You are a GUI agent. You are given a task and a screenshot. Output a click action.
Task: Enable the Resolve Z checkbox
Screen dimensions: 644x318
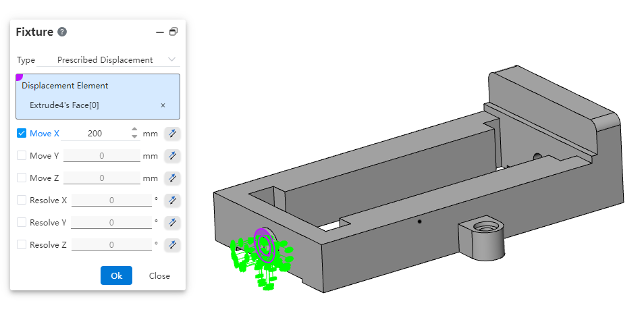pos(22,245)
